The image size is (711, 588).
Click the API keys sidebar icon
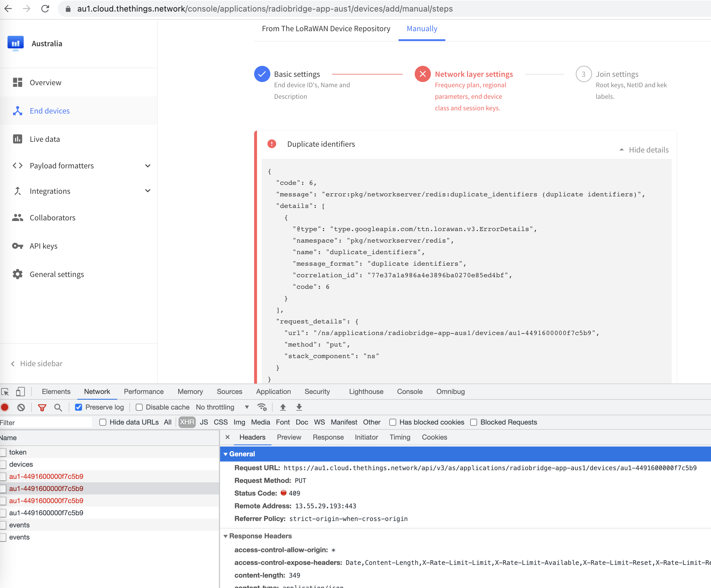coord(18,245)
